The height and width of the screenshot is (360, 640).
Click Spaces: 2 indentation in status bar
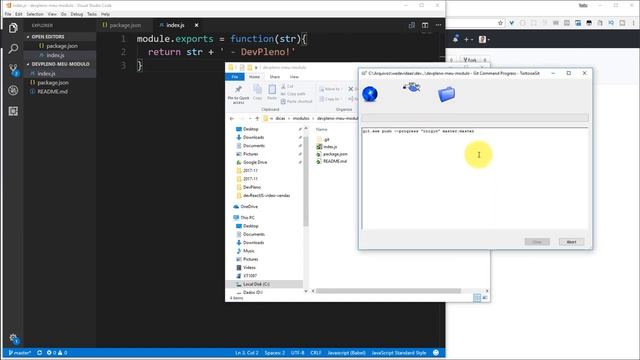275,353
